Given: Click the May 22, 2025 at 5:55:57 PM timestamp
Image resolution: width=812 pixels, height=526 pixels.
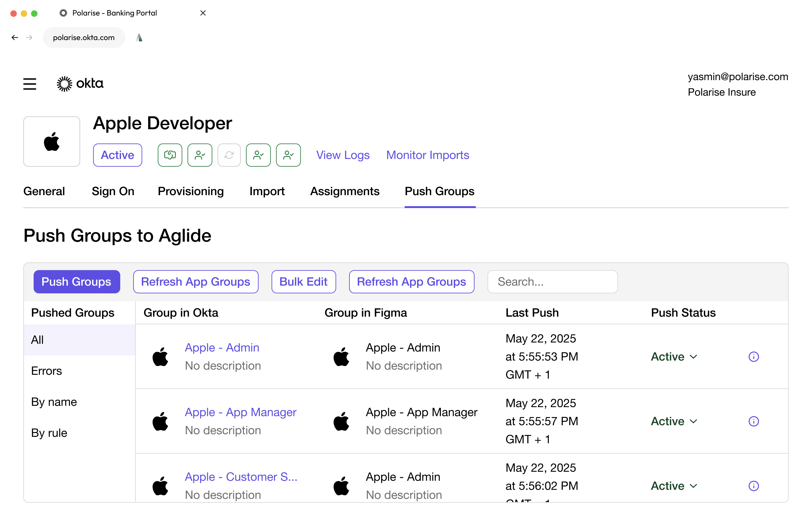Looking at the screenshot, I should pos(542,421).
